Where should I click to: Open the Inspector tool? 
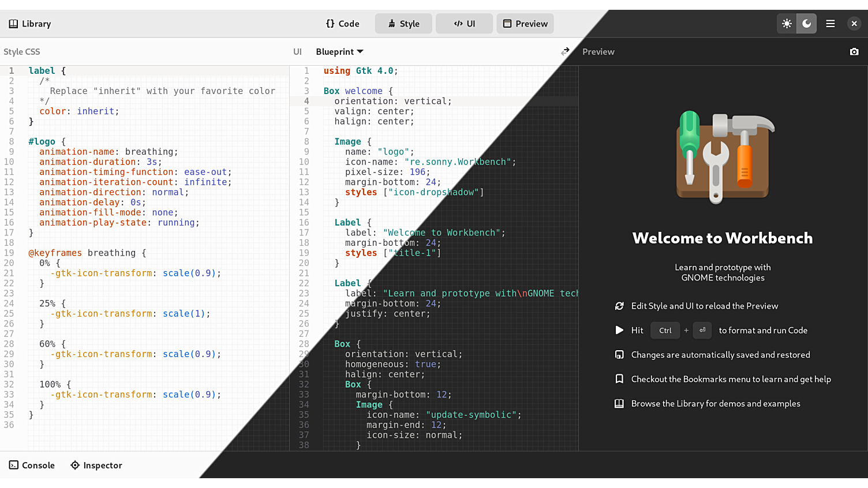[x=96, y=466]
